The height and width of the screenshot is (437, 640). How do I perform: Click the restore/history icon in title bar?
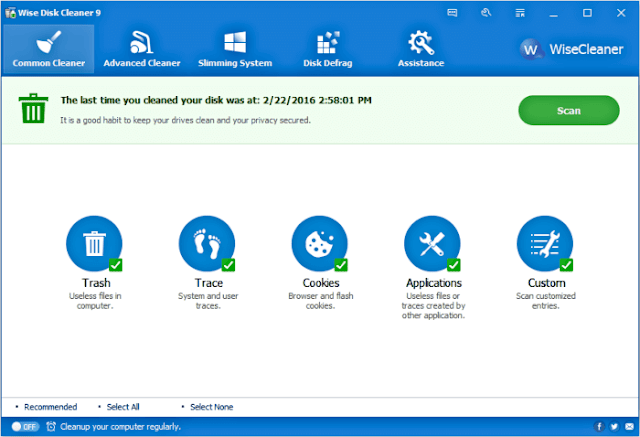tap(486, 13)
